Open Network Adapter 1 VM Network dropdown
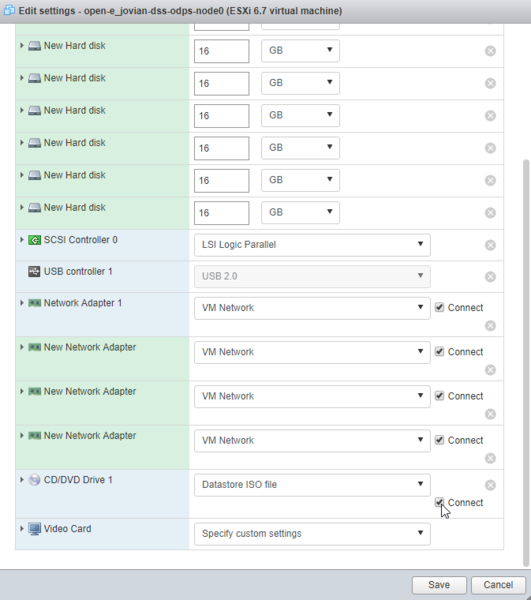The width and height of the screenshot is (531, 600). click(x=312, y=308)
